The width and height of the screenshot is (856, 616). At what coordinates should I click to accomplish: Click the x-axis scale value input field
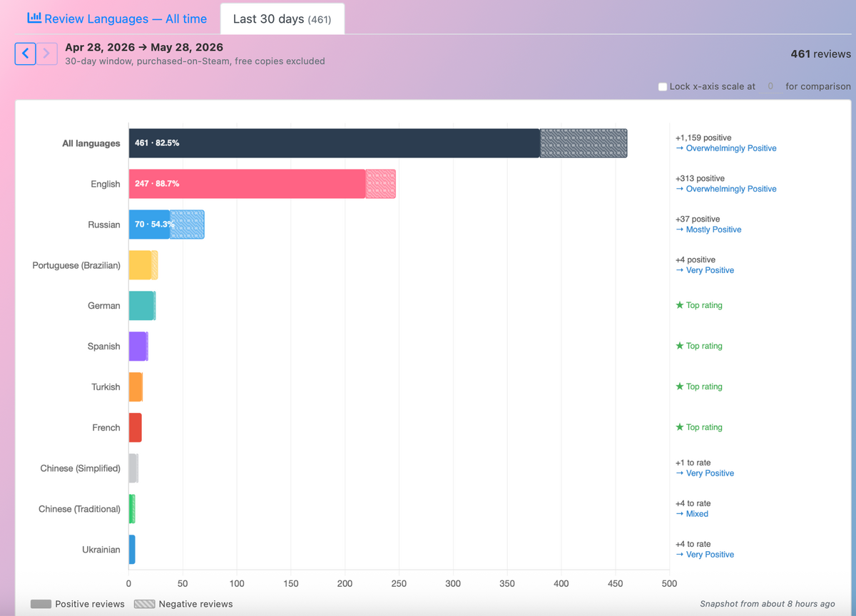click(770, 86)
